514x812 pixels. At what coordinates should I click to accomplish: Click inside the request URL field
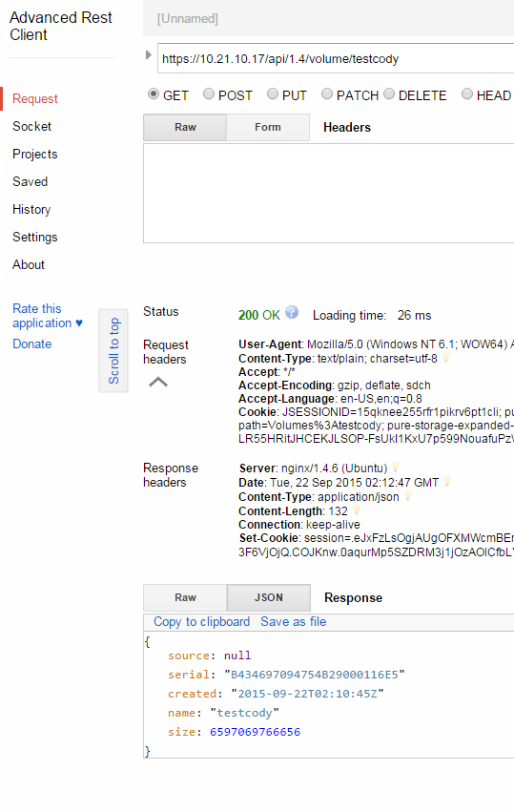(x=336, y=58)
